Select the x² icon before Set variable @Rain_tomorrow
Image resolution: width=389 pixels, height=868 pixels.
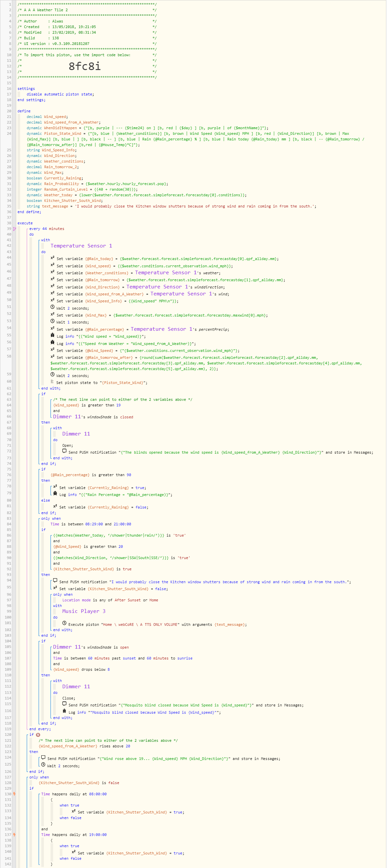click(x=53, y=279)
